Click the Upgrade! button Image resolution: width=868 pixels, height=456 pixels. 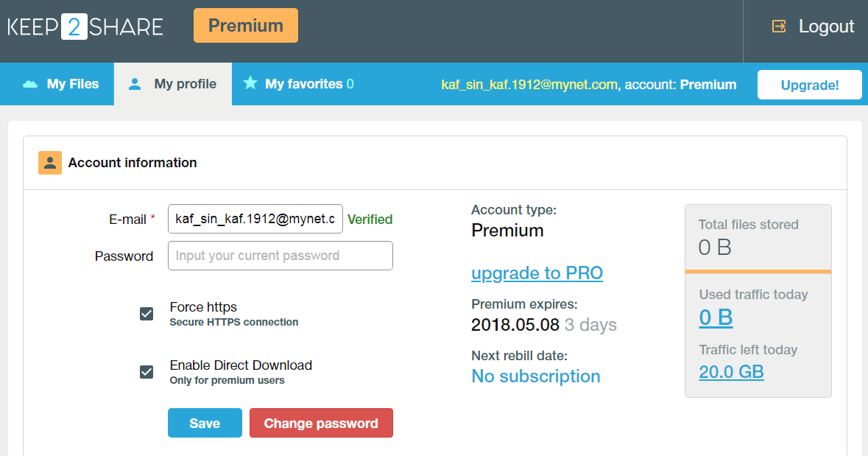pos(809,84)
